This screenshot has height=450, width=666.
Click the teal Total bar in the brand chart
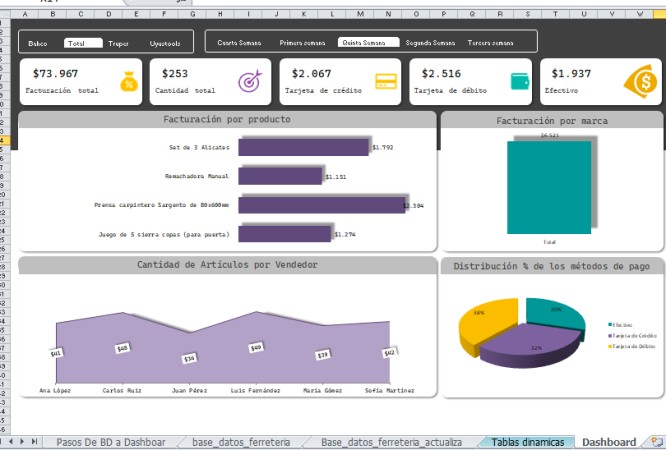[549, 187]
